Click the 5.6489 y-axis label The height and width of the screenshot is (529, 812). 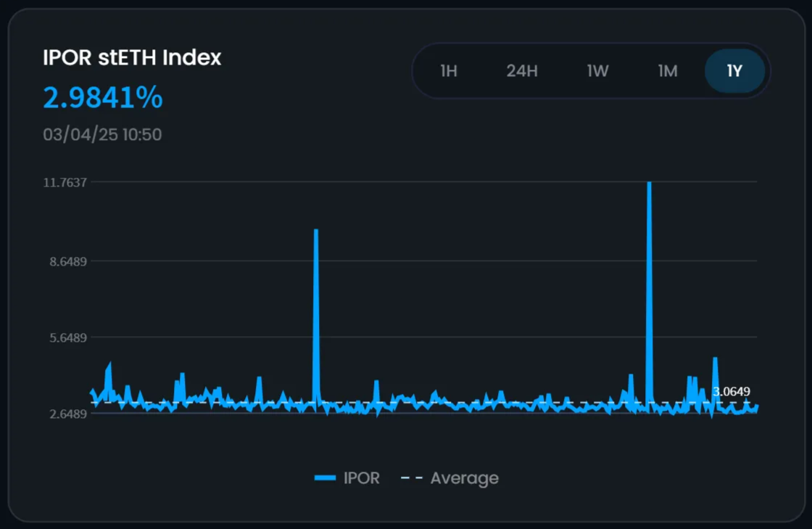(68, 338)
